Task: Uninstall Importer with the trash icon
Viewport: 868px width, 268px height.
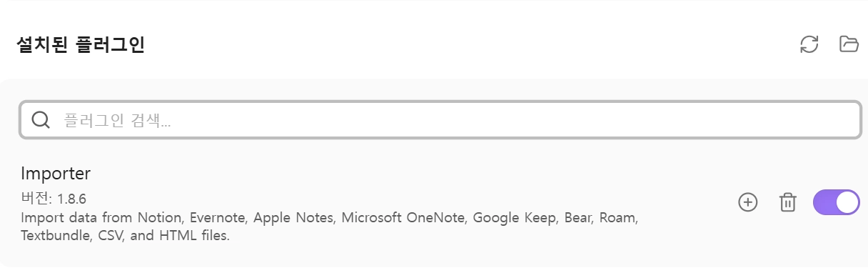Action: (x=787, y=202)
